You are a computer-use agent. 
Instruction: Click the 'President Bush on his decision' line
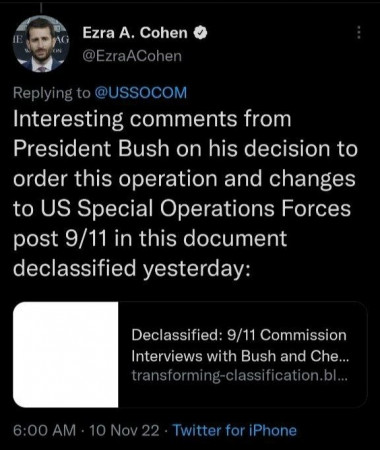click(185, 148)
